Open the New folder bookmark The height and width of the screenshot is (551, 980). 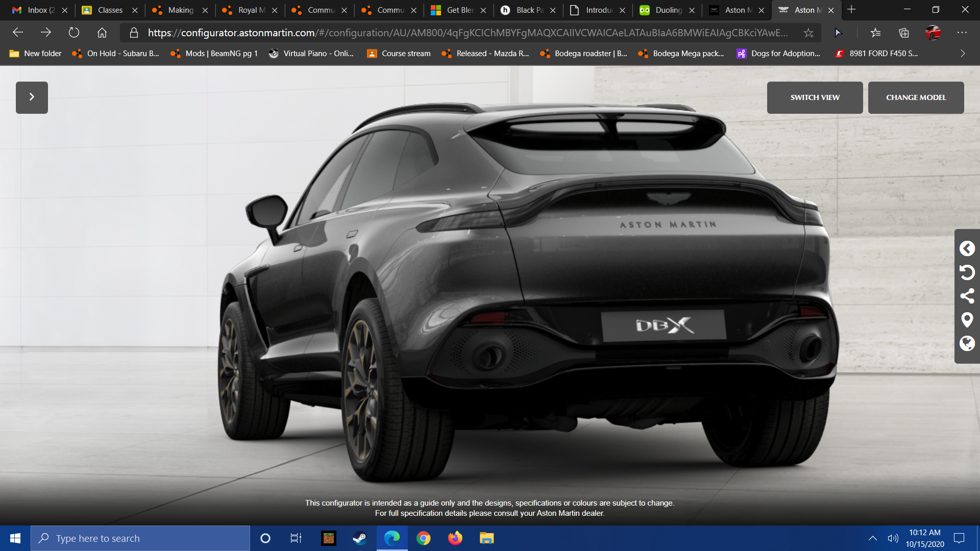35,54
